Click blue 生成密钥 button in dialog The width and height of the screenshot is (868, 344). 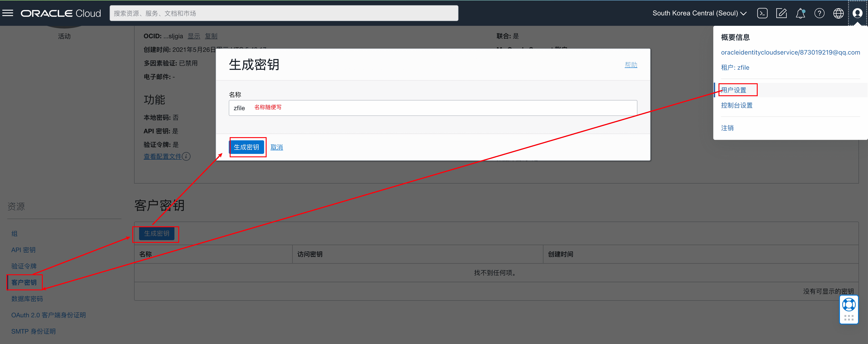pos(246,147)
